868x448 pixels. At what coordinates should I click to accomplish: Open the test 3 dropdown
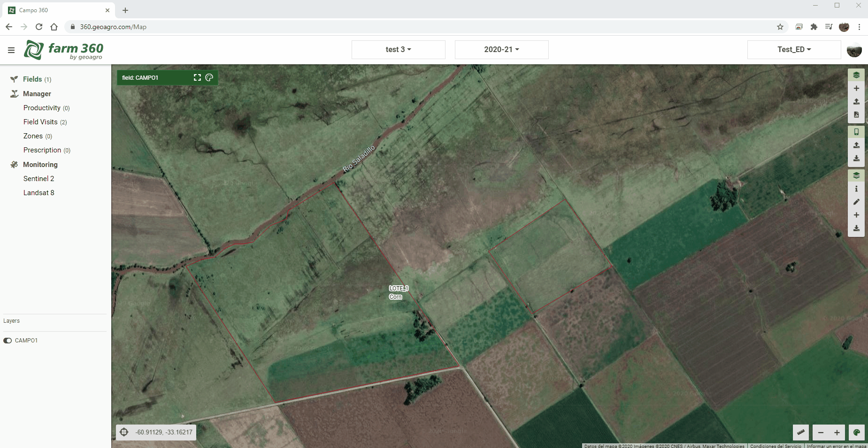[x=398, y=50]
